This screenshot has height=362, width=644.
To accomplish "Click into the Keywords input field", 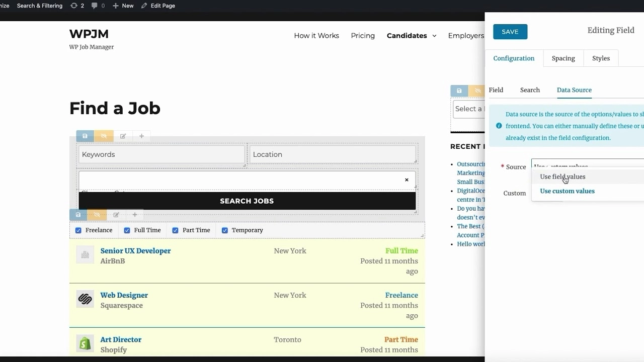I will tap(161, 154).
